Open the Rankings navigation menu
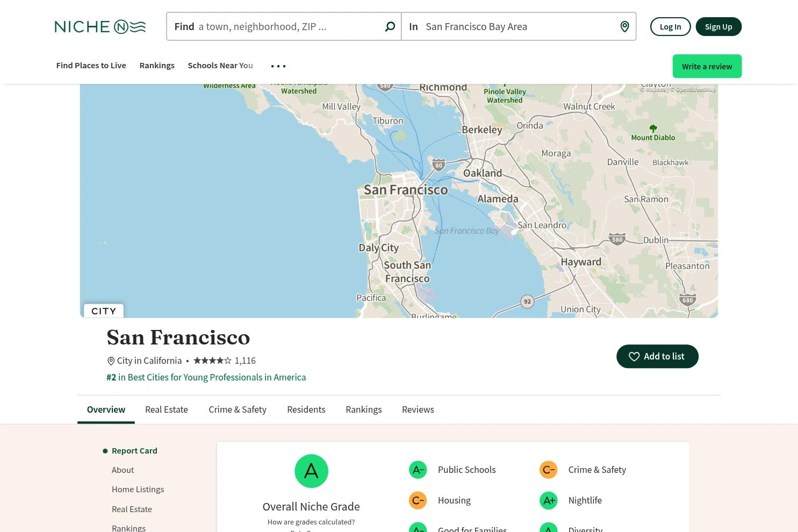Screen dimensions: 798x532 point(157,66)
